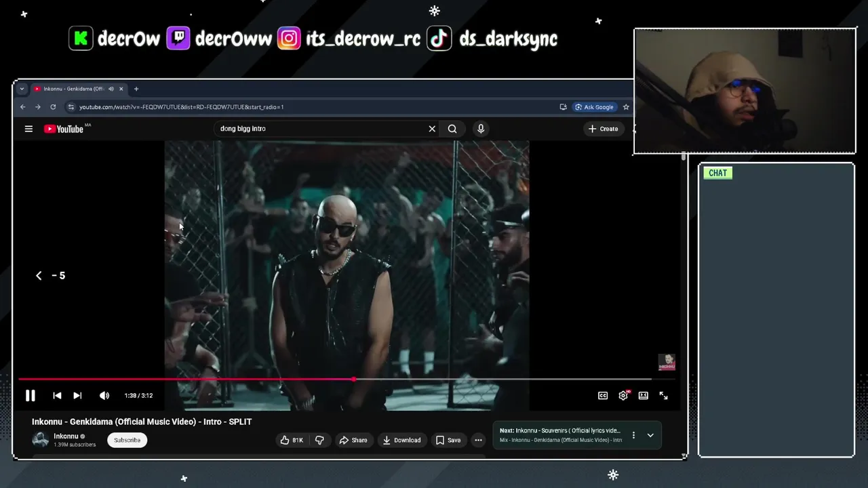Click the Next: Inkonnu - Souvenirs text
868x488 pixels.
click(x=559, y=430)
